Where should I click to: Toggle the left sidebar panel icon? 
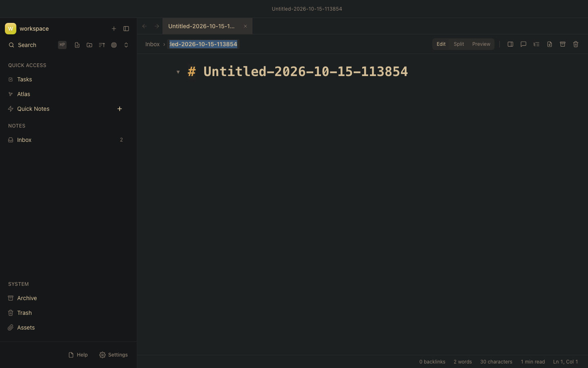click(x=126, y=29)
